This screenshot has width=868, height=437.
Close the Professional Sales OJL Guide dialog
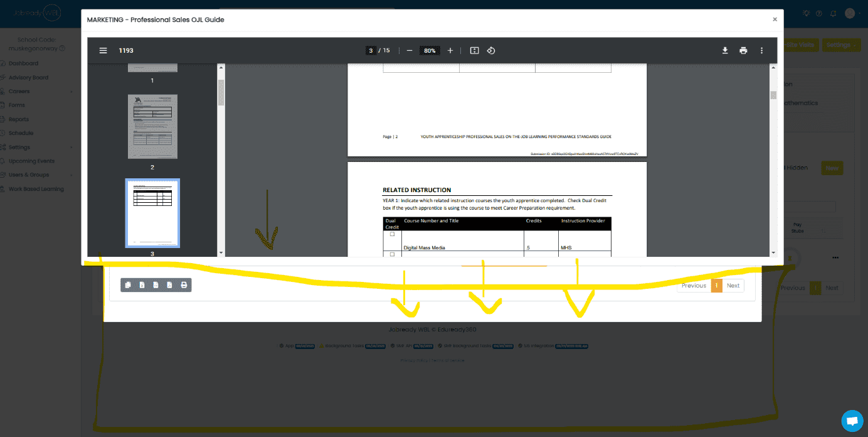click(775, 19)
